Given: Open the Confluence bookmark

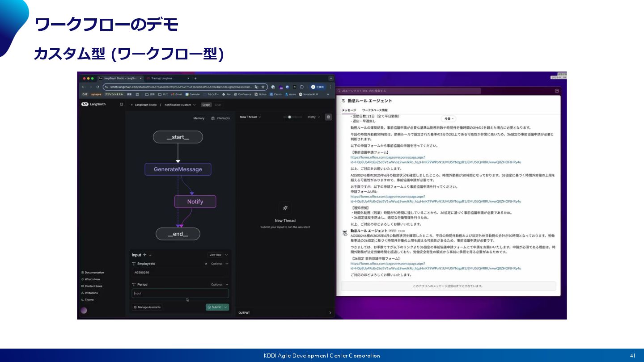Looking at the screenshot, I should [242, 94].
